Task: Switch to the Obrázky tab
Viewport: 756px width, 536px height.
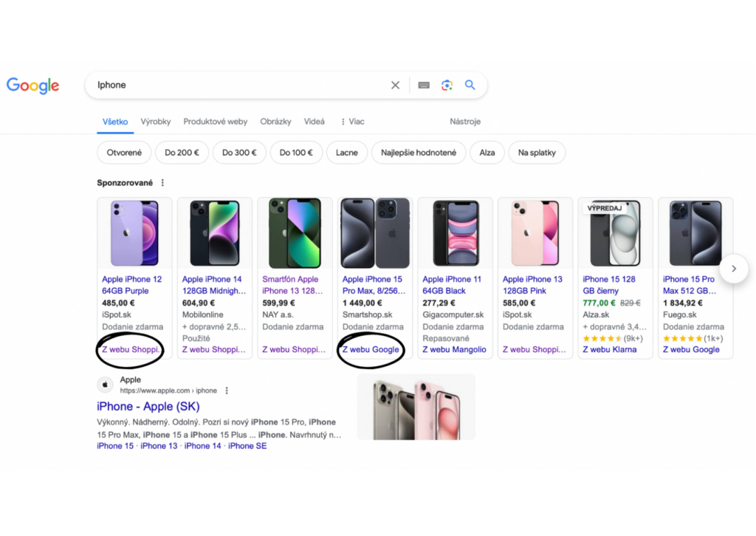Action: pos(275,122)
